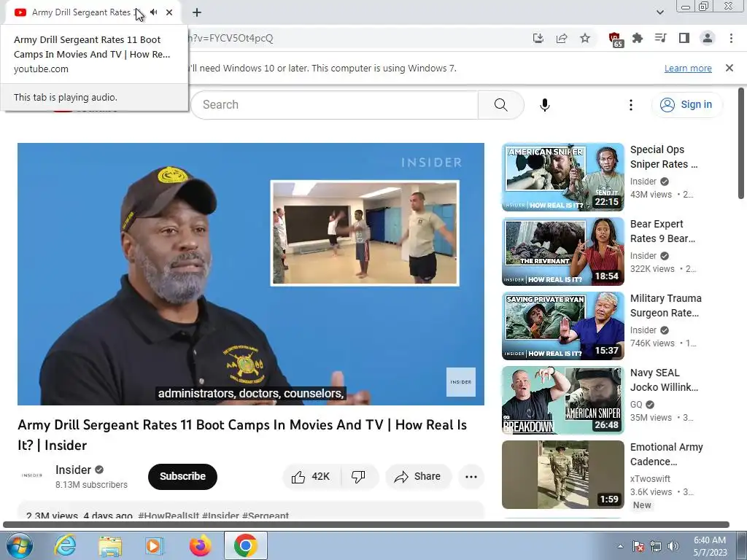Image resolution: width=747 pixels, height=560 pixels.
Task: Click the Learn more link
Action: pyautogui.click(x=688, y=68)
